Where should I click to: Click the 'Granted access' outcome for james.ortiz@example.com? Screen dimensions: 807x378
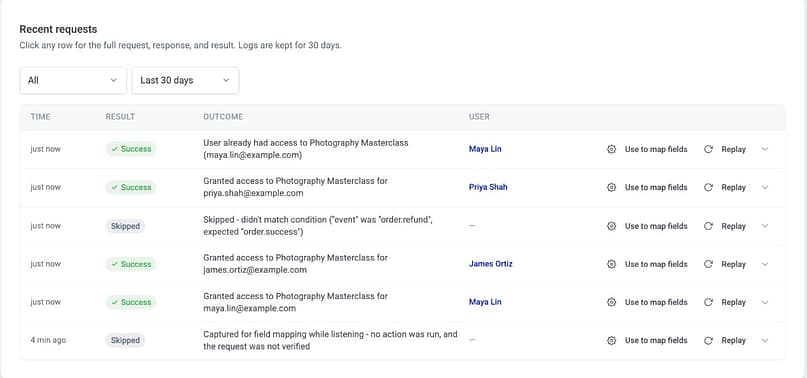tap(295, 264)
